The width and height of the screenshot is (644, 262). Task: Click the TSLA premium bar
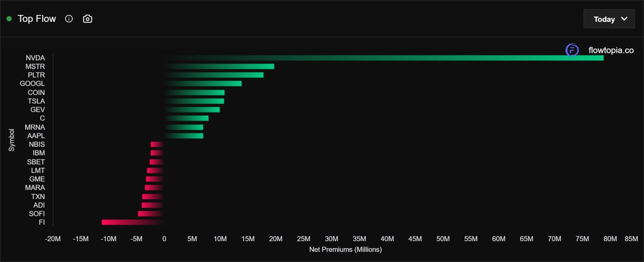[x=194, y=101]
